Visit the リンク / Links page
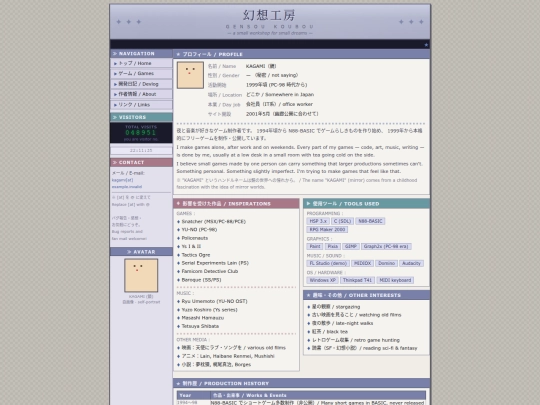540x405 pixels. tap(141, 105)
